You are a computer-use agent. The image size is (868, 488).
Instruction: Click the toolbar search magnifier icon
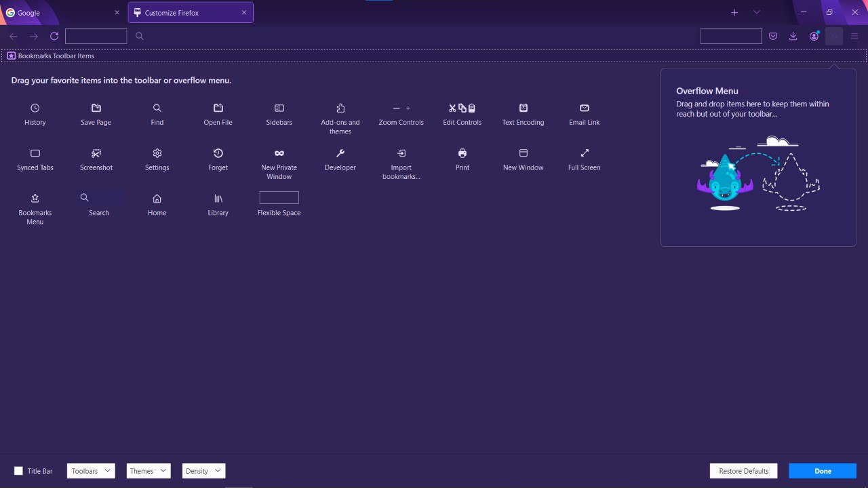(140, 36)
